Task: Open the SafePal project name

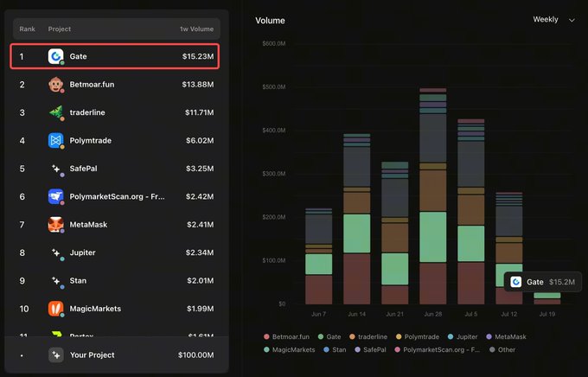Action: click(83, 169)
